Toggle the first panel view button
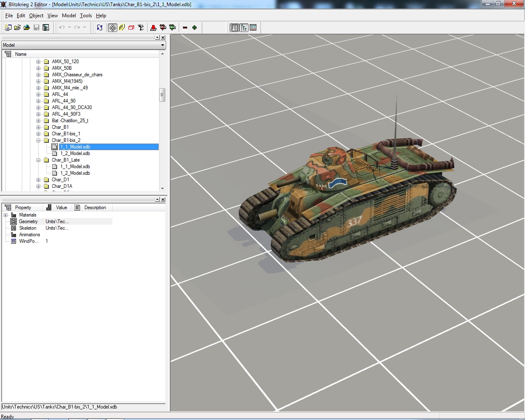The height and width of the screenshot is (420, 525). pyautogui.click(x=234, y=27)
